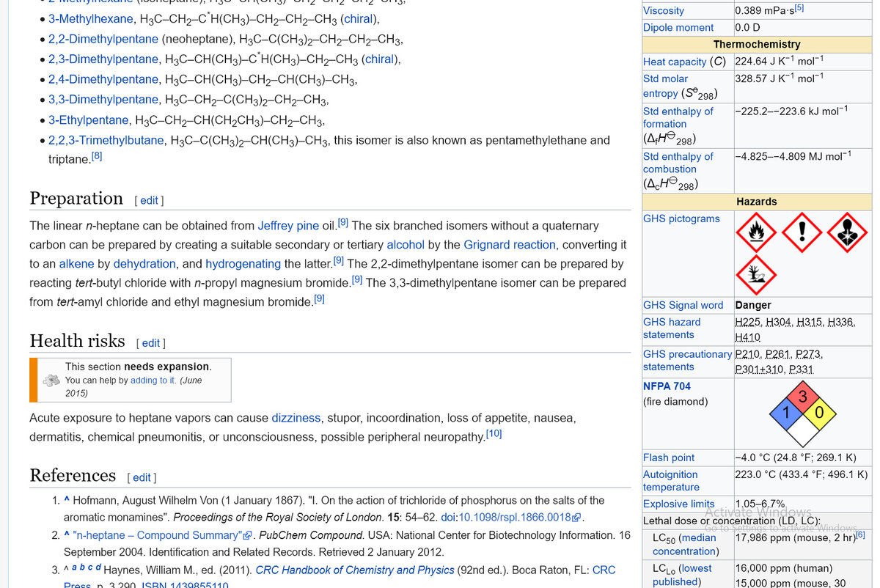Image resolution: width=880 pixels, height=588 pixels.
Task: Click the P210 precautionary code
Action: [x=747, y=354]
